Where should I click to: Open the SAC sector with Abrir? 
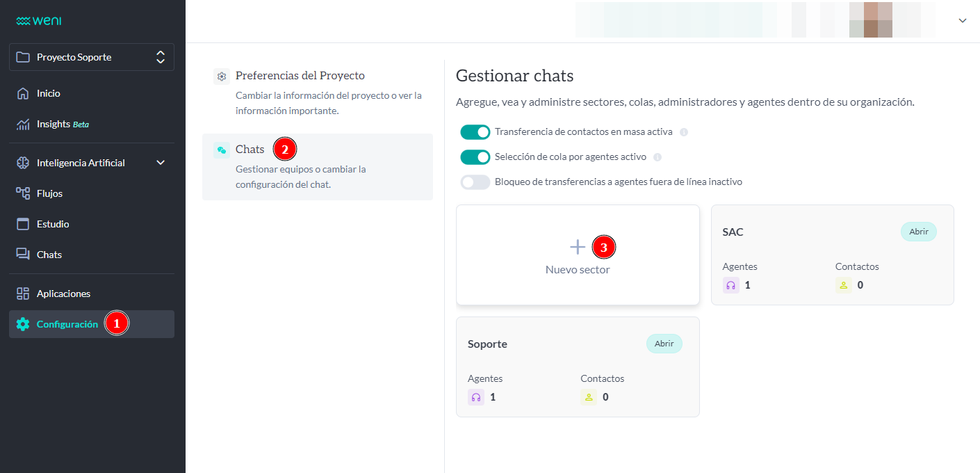(x=918, y=232)
